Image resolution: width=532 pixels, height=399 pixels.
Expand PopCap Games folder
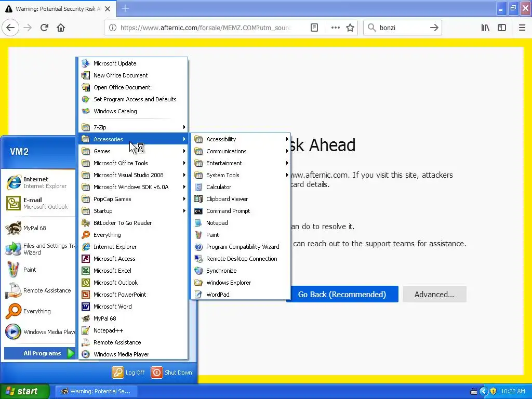pyautogui.click(x=133, y=199)
